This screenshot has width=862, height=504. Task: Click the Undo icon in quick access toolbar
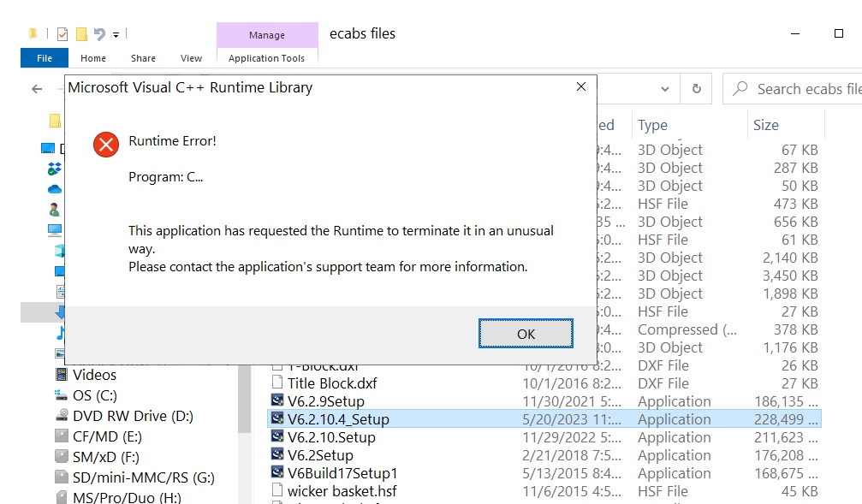coord(99,34)
